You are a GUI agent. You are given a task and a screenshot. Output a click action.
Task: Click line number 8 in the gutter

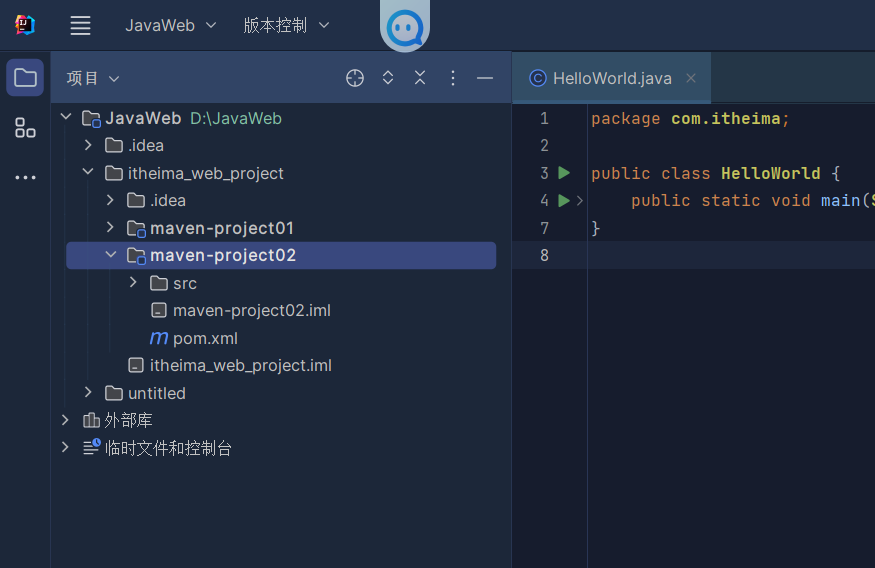(x=545, y=256)
